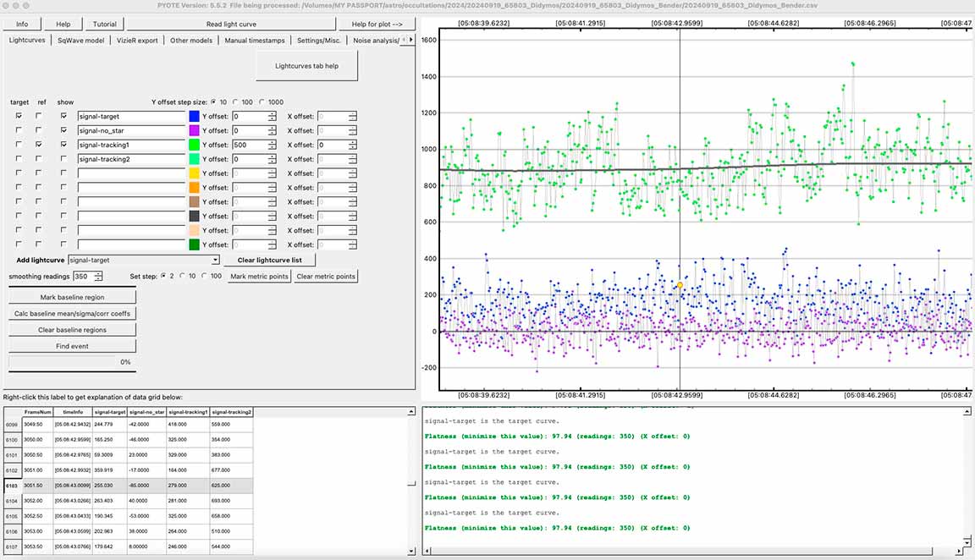Toggle target checkbox for signal-target
975x560 pixels.
pos(19,116)
